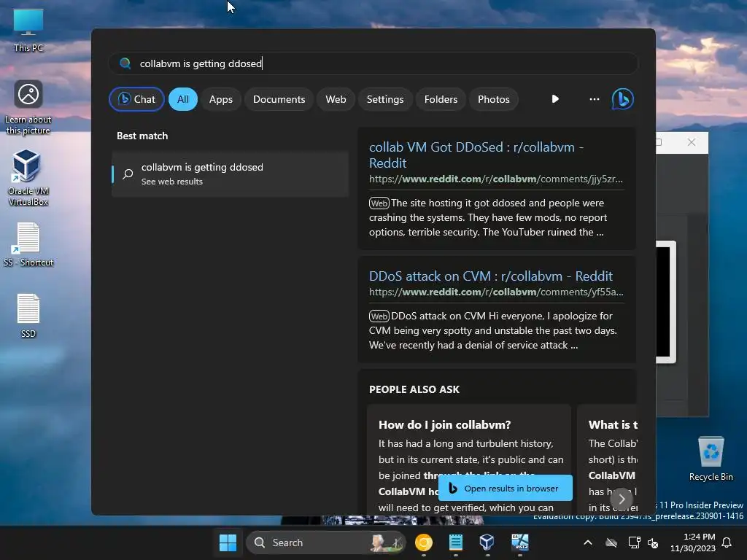Click in the search query text box
Screen dimensions: 747x560
pos(373,63)
